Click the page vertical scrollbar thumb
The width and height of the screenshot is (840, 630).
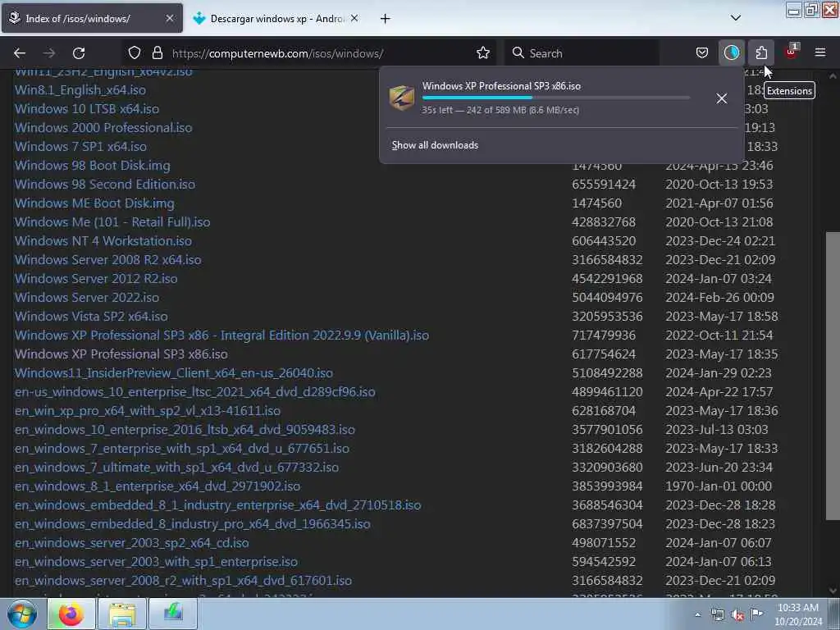click(833, 376)
